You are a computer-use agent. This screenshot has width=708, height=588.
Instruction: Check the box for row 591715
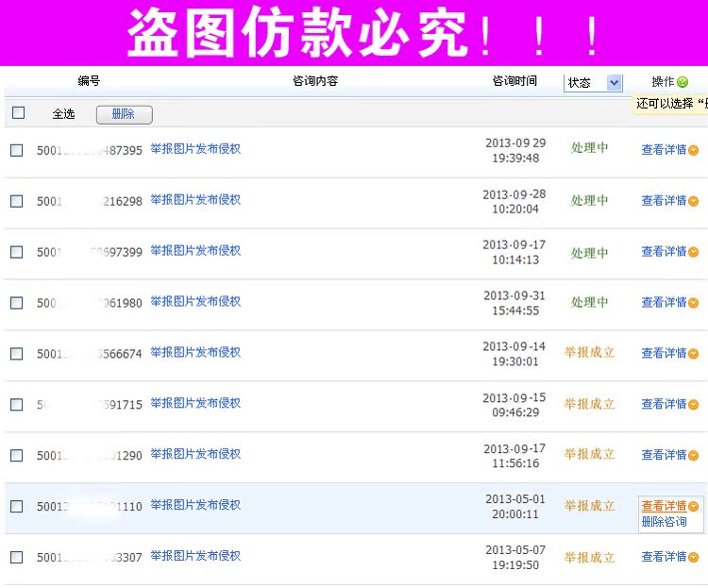(x=17, y=404)
